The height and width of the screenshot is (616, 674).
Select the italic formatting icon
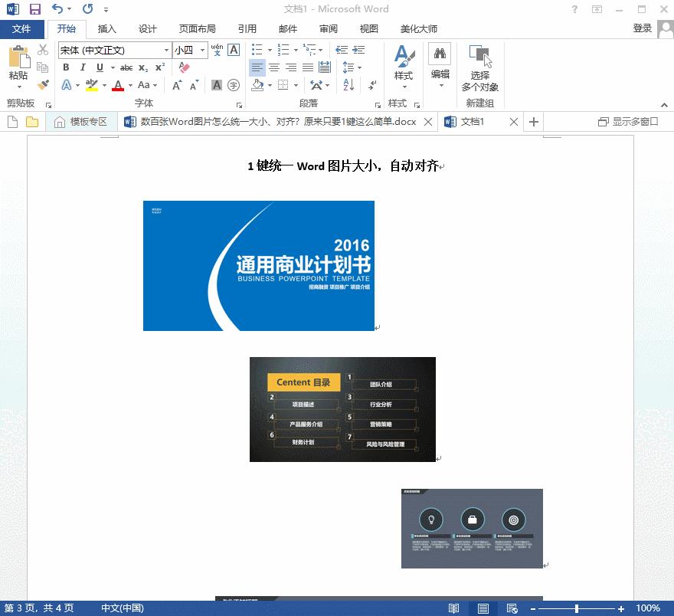[83, 67]
